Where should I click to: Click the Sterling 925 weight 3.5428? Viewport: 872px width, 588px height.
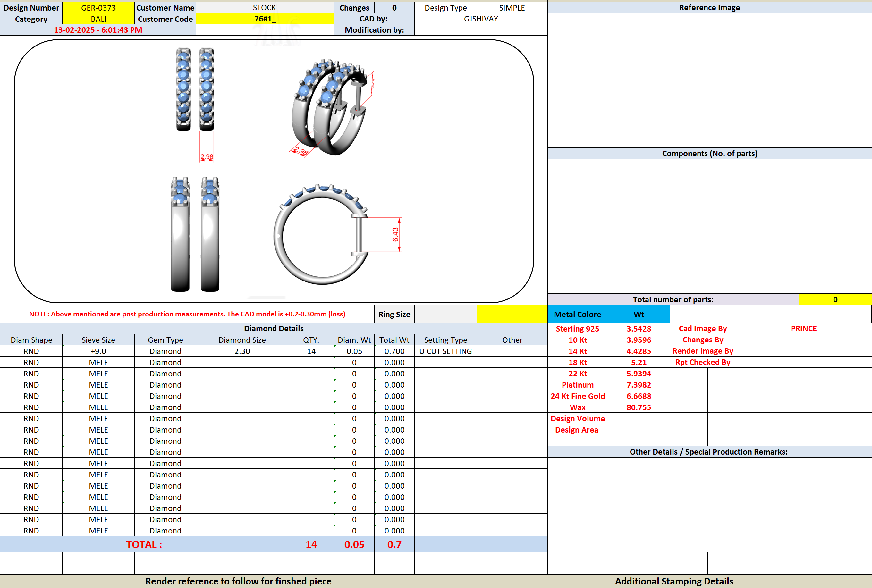(639, 329)
